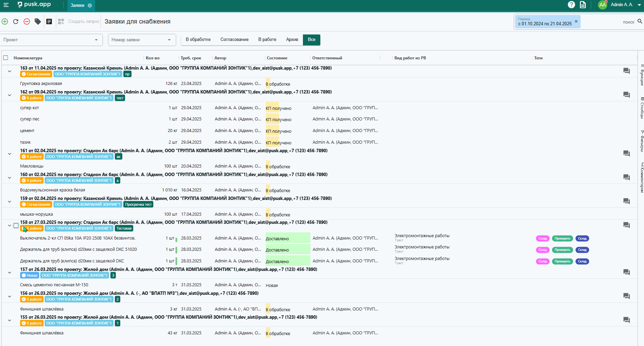
Task: Open comments for request 159
Action: coord(626,201)
